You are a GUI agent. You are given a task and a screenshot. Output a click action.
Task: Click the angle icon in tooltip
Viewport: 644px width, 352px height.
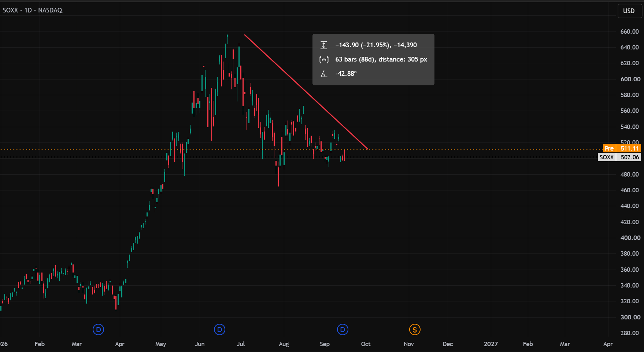coord(324,74)
